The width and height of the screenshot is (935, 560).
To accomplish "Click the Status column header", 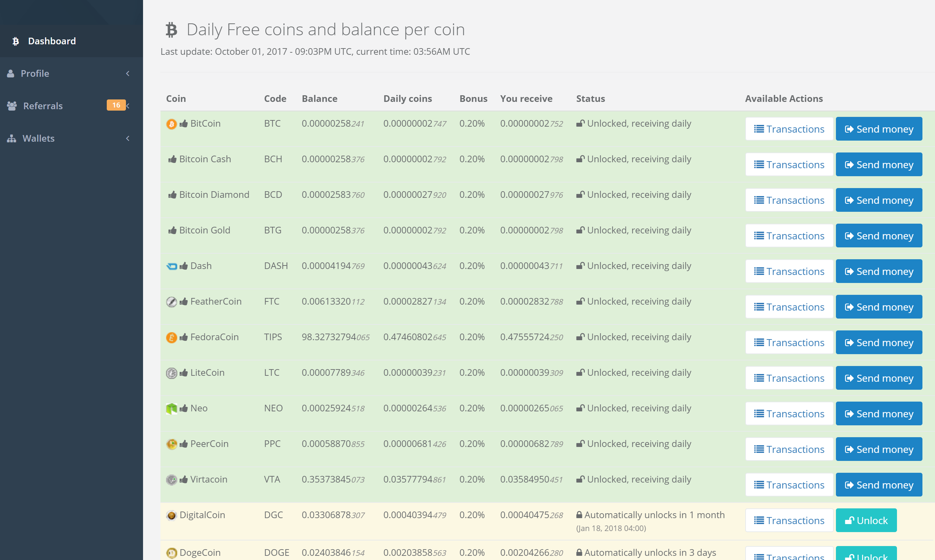I will pos(590,99).
